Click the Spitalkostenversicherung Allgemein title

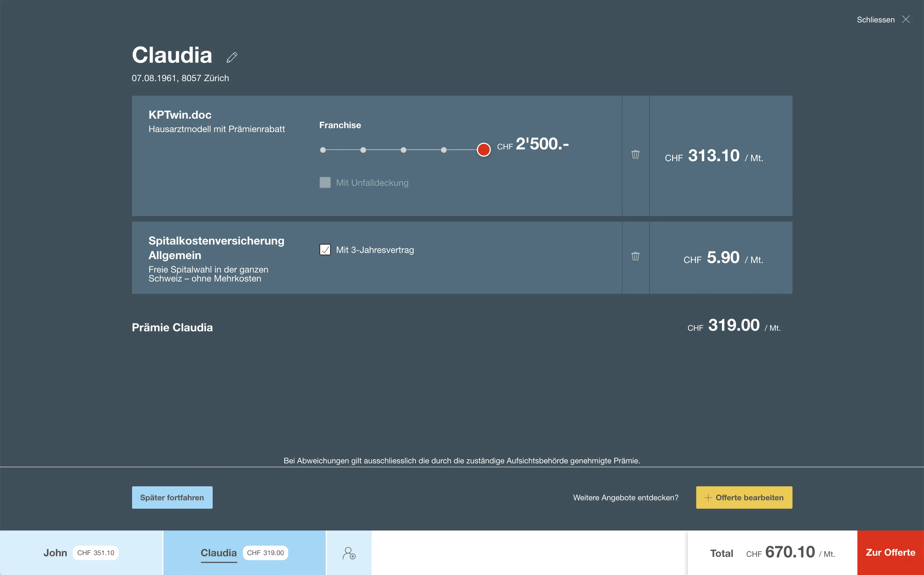[216, 248]
